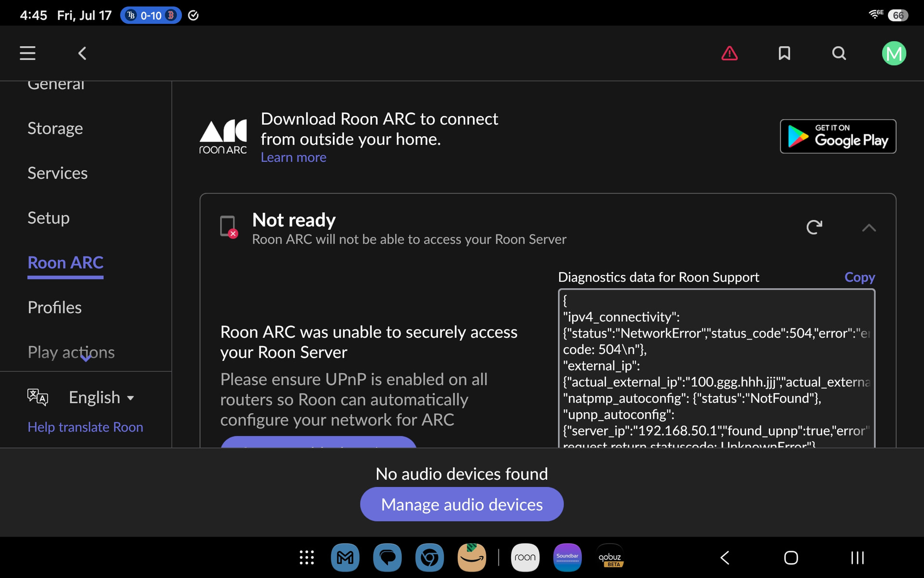Screen dimensions: 924x578
Task: Open the hamburger navigation menu
Action: 27,53
